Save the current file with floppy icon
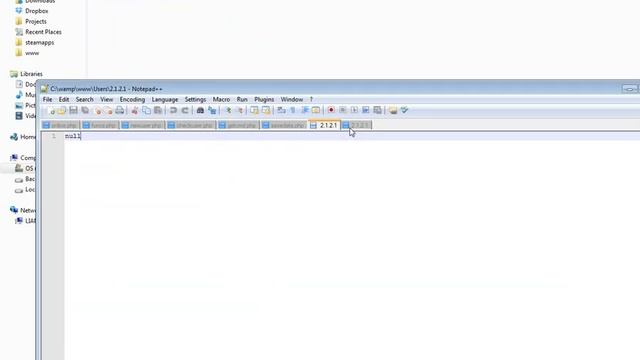Viewport: 640px width, 360px height. [x=73, y=110]
